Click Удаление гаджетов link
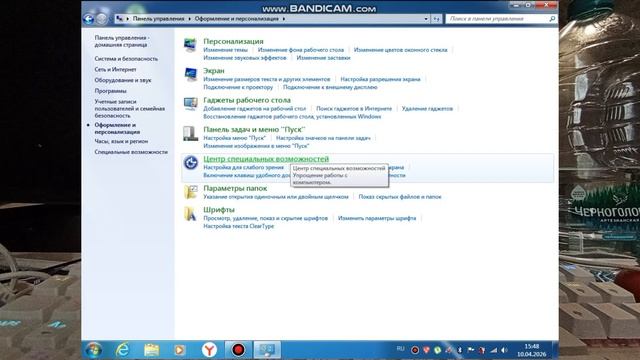 (427, 109)
